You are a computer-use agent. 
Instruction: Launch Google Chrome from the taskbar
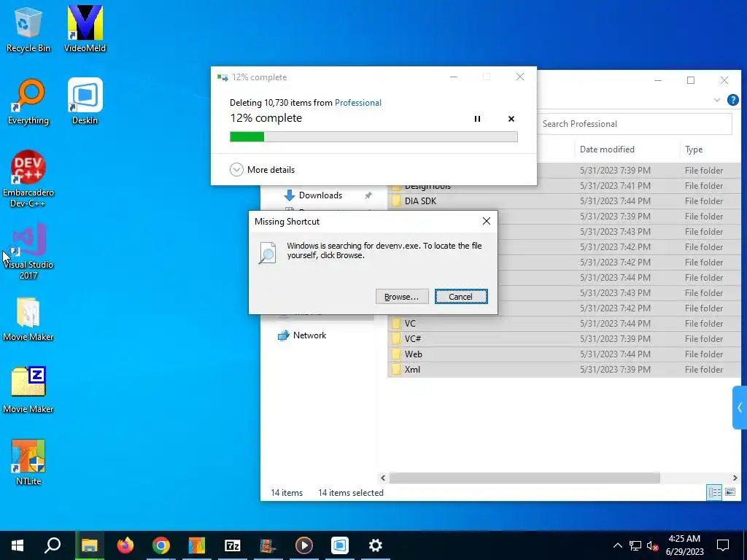click(161, 545)
